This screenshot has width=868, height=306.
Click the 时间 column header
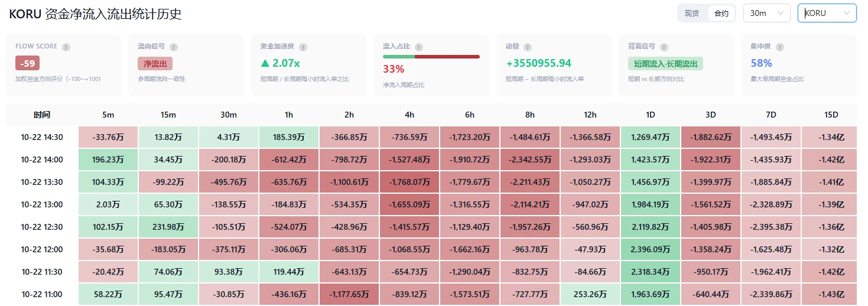click(x=42, y=115)
